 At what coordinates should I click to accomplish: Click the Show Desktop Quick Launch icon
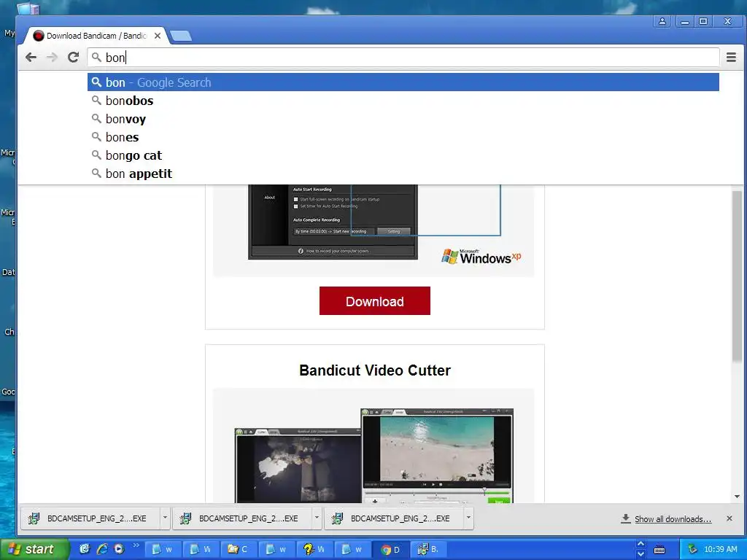85,549
